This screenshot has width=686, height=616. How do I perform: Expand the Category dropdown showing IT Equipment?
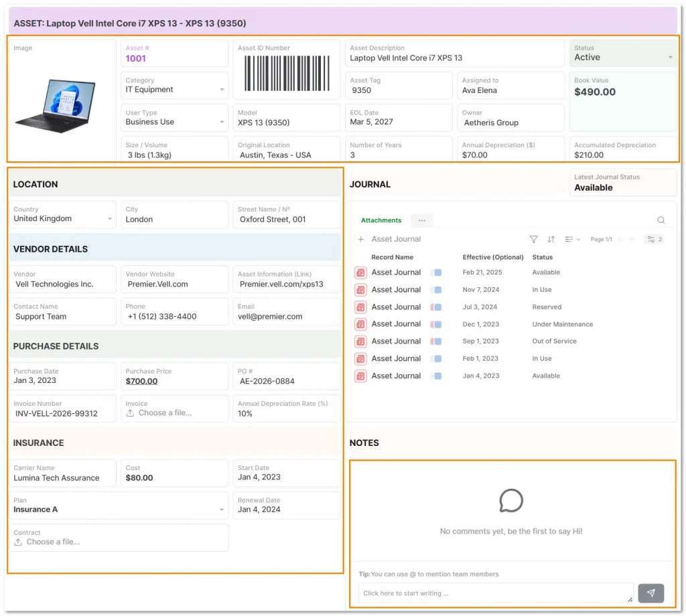(x=223, y=89)
